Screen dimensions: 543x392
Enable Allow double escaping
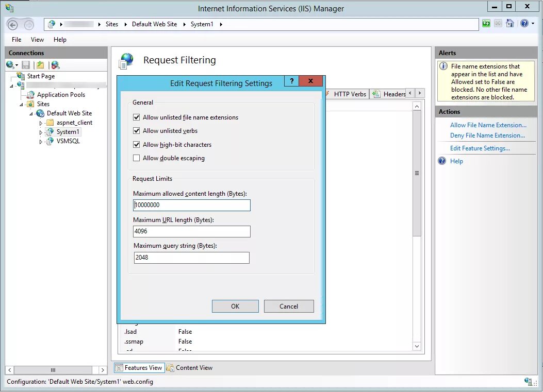tap(137, 158)
